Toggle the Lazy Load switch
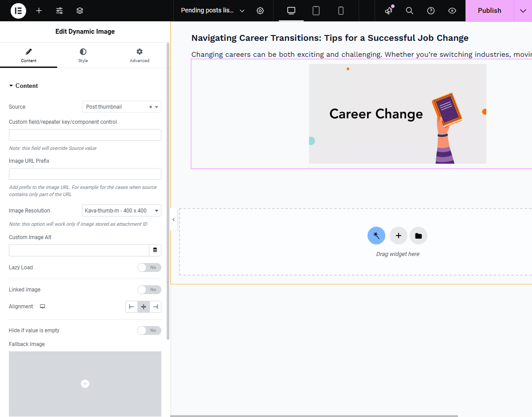 pyautogui.click(x=149, y=268)
